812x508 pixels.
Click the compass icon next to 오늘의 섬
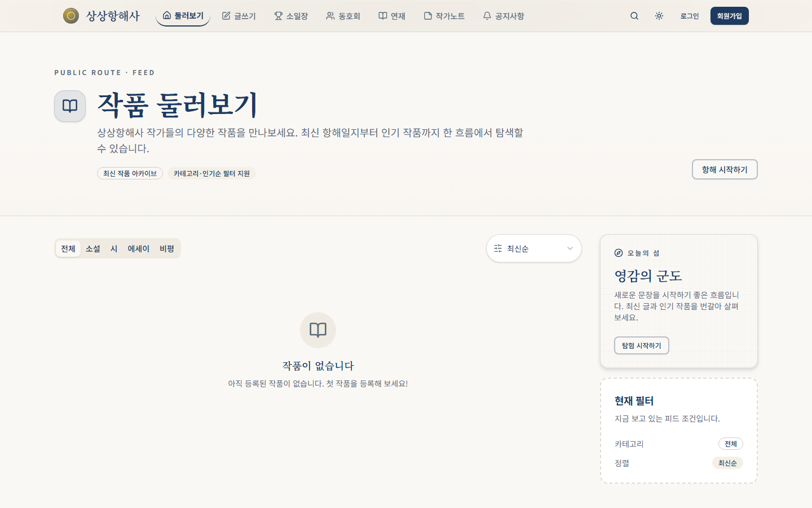[619, 253]
